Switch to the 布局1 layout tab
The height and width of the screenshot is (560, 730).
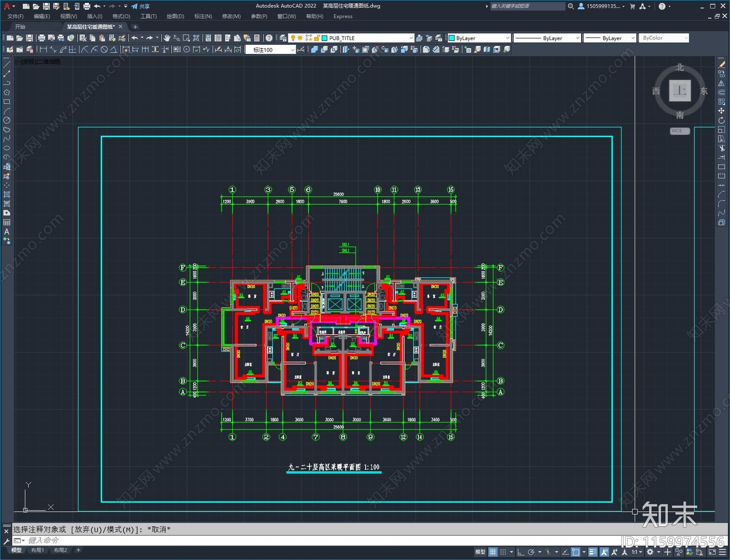[37, 550]
